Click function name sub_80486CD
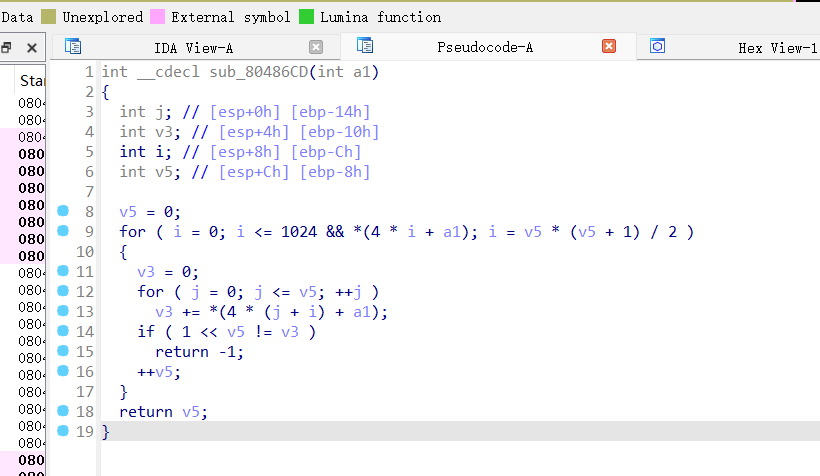 258,72
